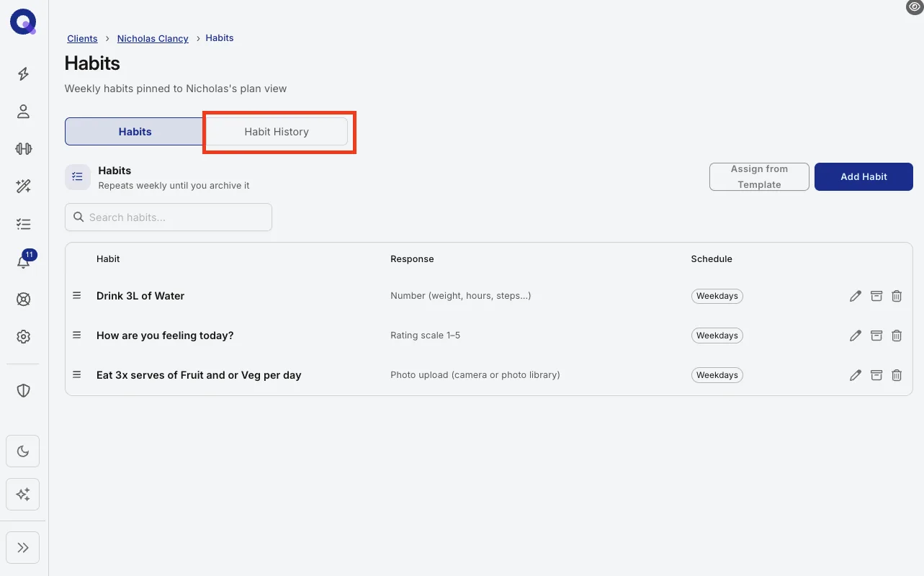924x576 pixels.
Task: Switch to the Habits tab
Action: pyautogui.click(x=135, y=132)
